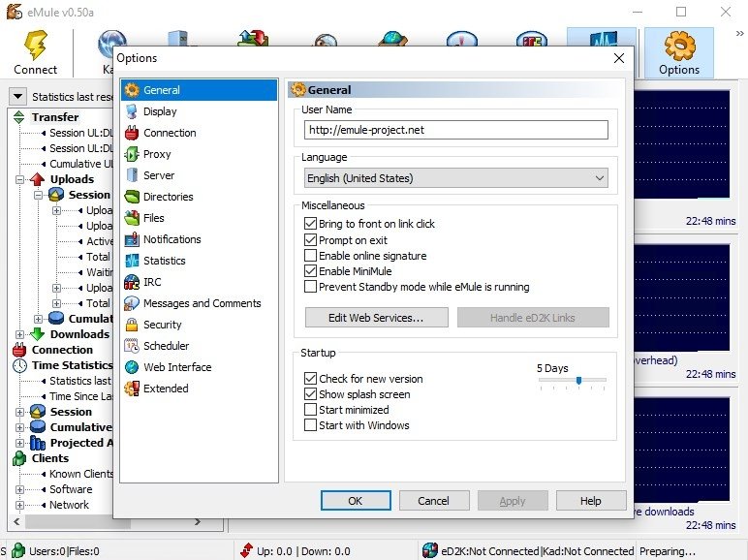Click the Connect lightning bolt icon
The height and width of the screenshot is (560, 748).
36,46
